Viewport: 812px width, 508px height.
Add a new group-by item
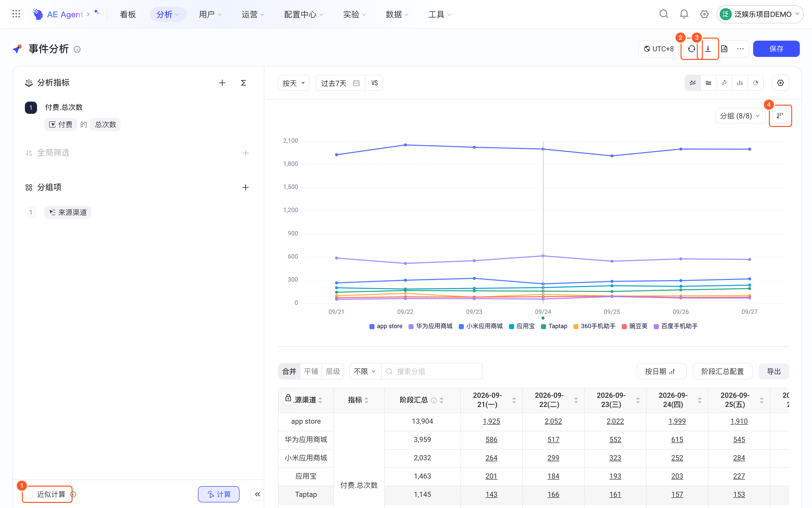(x=245, y=187)
